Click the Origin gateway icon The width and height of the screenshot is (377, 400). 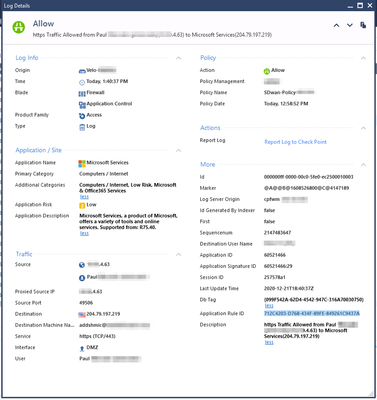(82, 71)
